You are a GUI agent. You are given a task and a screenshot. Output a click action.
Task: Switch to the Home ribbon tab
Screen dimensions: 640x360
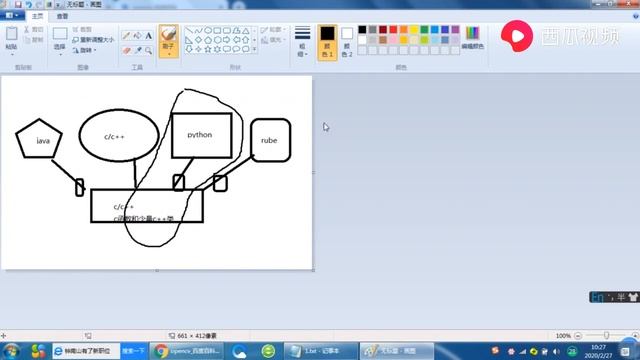coord(37,16)
